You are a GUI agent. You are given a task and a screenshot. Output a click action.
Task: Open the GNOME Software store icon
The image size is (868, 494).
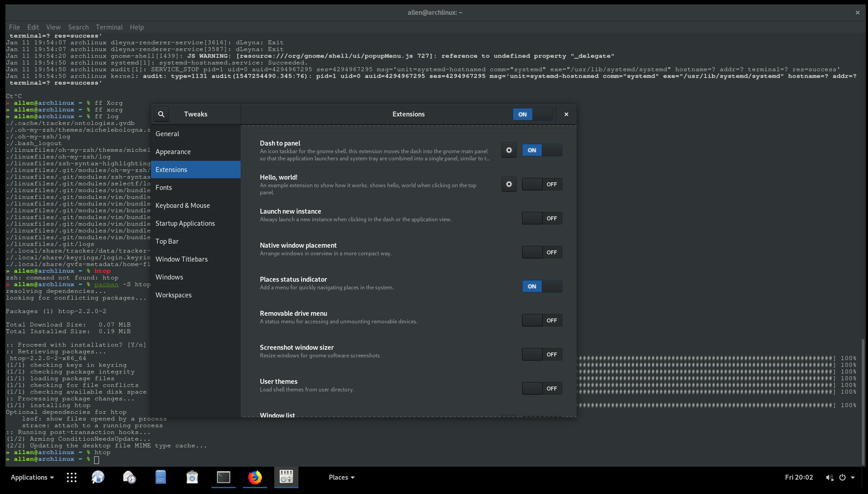(192, 477)
